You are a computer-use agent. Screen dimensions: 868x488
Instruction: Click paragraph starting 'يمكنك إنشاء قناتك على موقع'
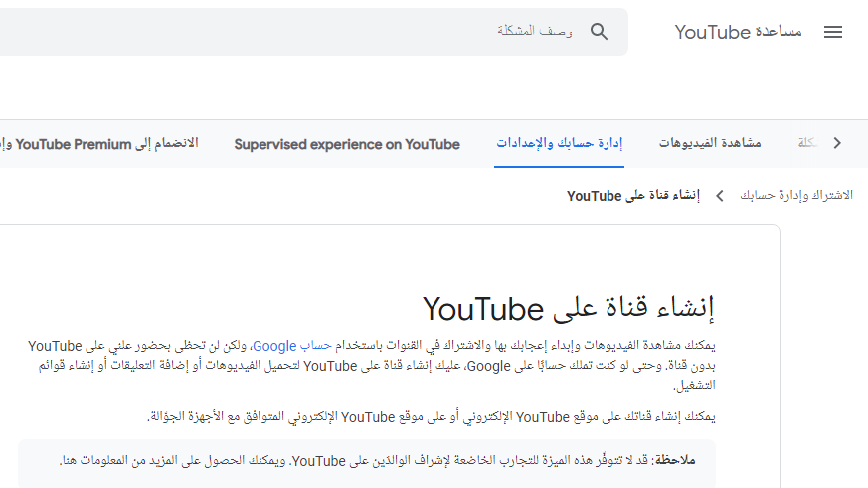(432, 417)
